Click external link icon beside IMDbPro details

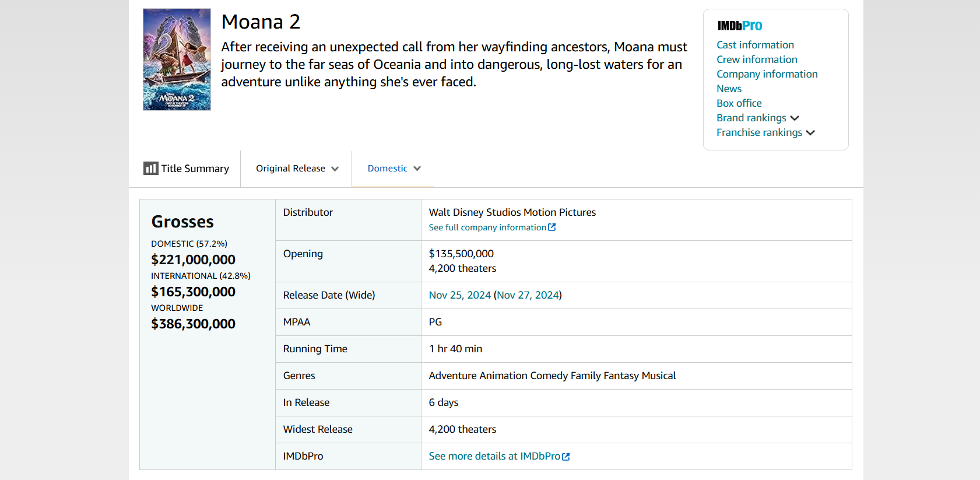click(566, 457)
